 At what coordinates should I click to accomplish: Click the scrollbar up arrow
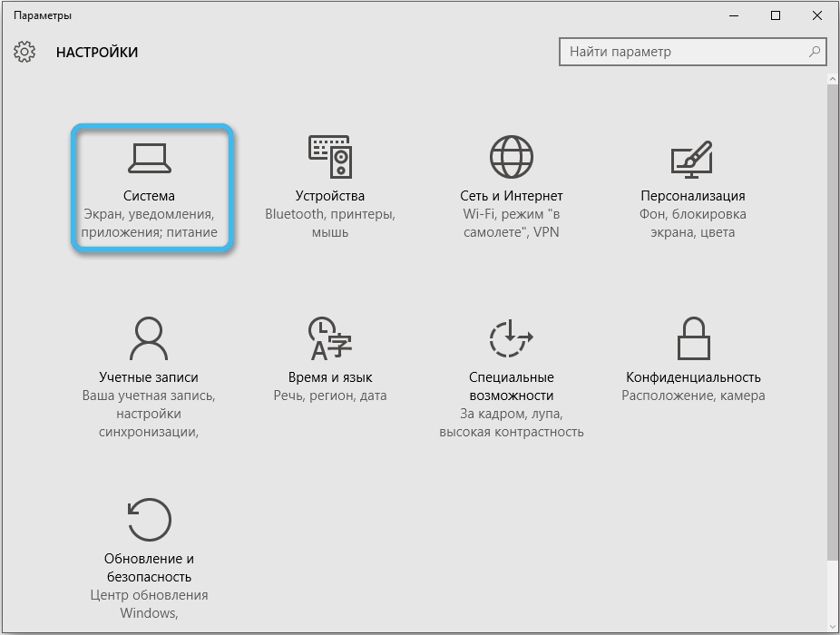tap(833, 78)
